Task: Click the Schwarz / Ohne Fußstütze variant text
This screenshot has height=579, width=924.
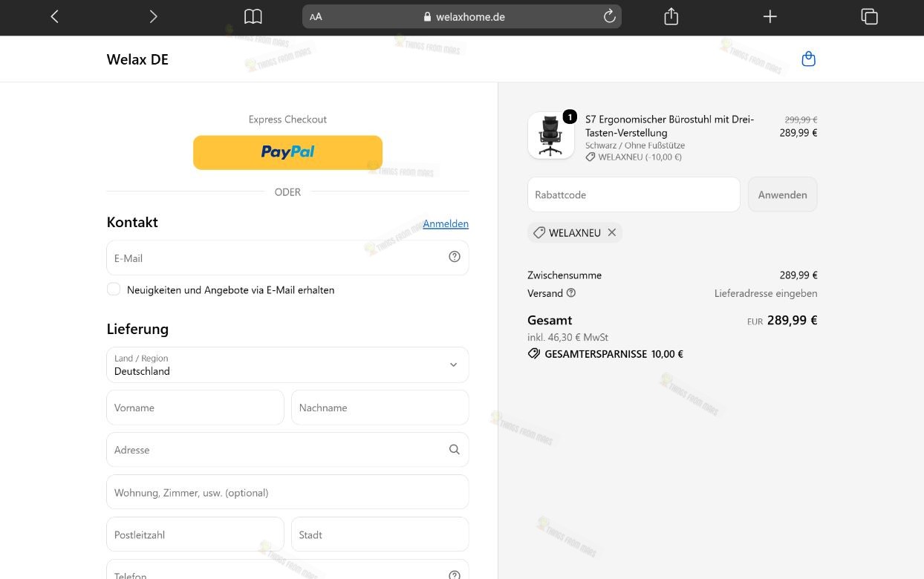Action: 635,145
